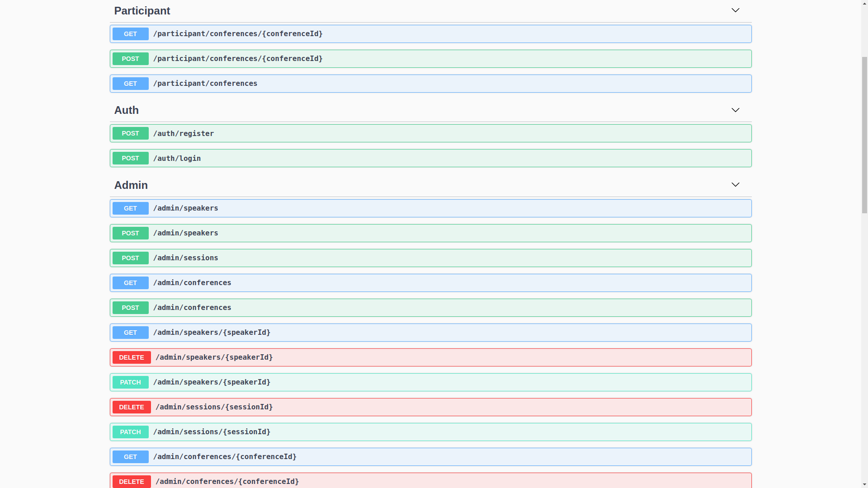Click DELETE badge for /admin/speakers/{speakerId}
Viewport: 868px width, 488px height.
(x=131, y=357)
